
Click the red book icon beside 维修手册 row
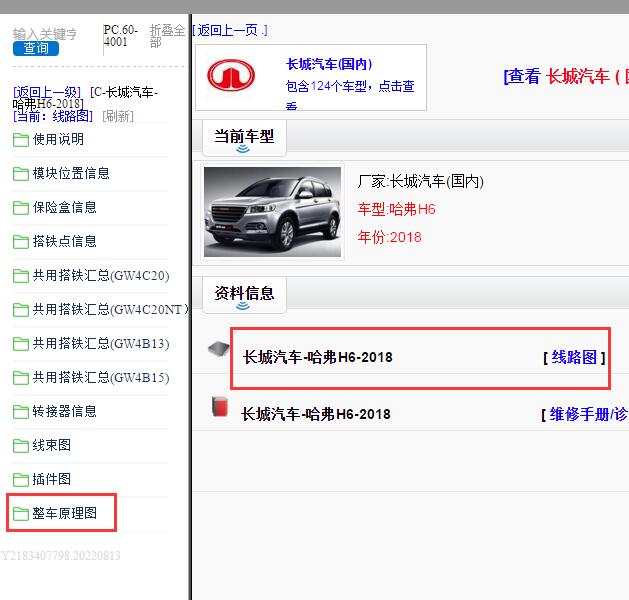(220, 406)
